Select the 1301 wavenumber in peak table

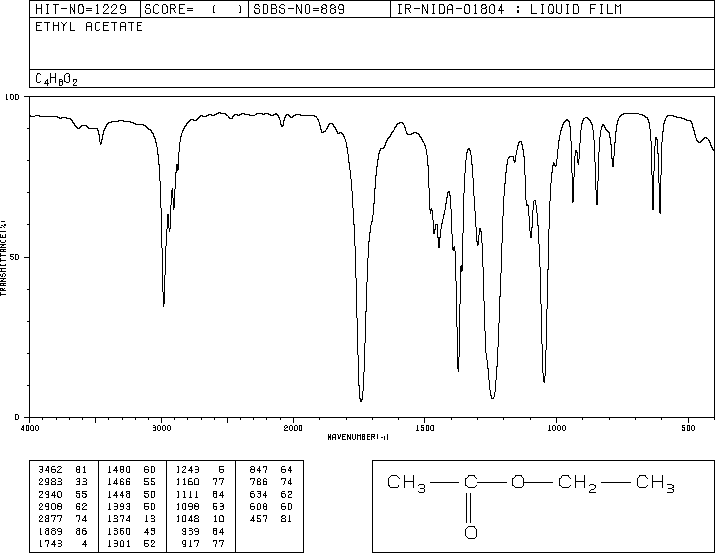[119, 544]
